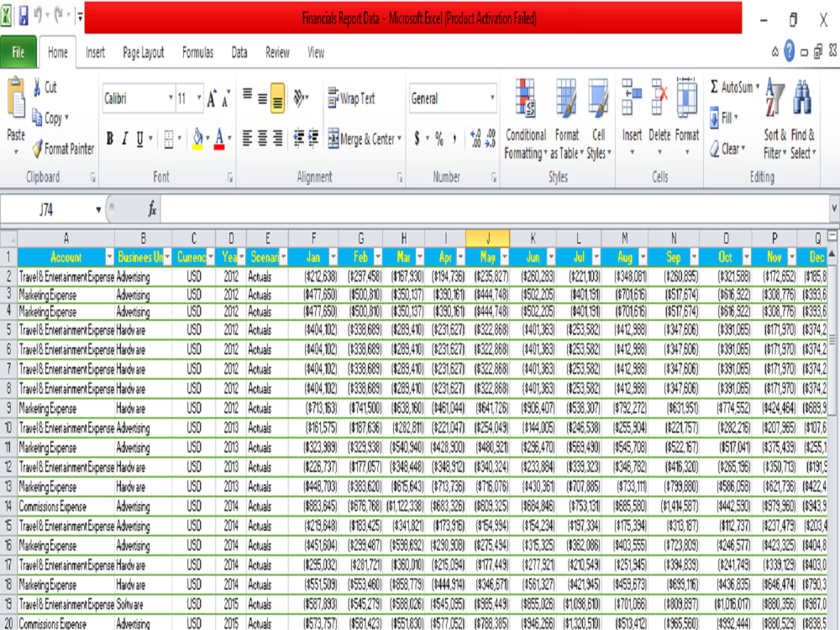Open General number format dropdown

click(491, 98)
